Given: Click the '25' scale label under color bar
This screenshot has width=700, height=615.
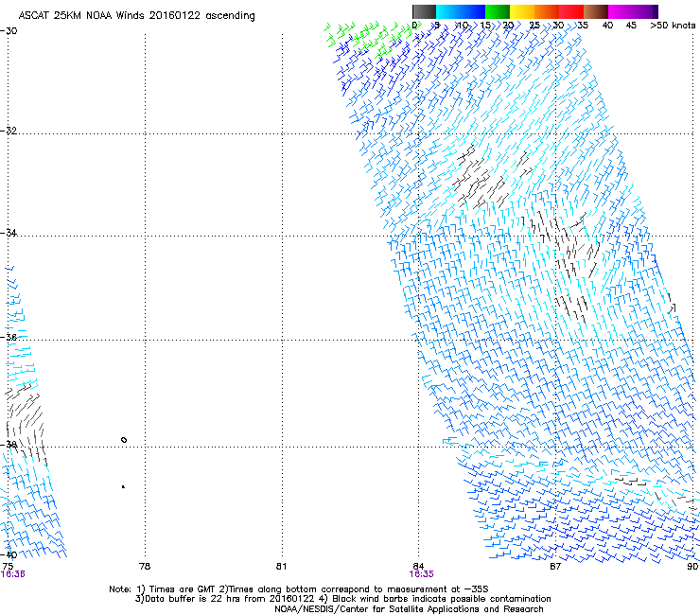Looking at the screenshot, I should click(534, 26).
